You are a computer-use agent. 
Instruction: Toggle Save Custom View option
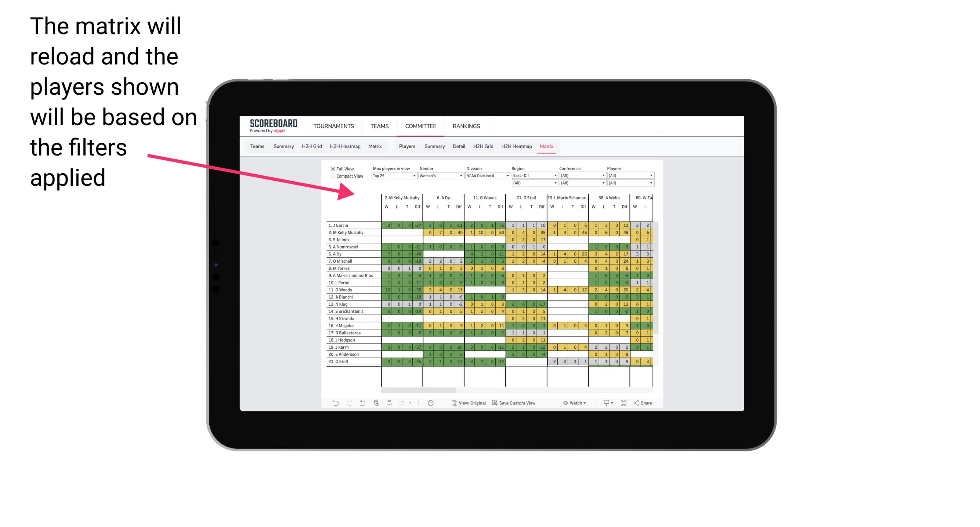coord(524,404)
